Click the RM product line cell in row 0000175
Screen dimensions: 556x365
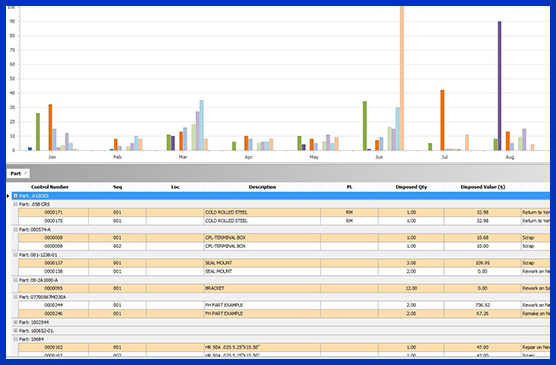(349, 221)
